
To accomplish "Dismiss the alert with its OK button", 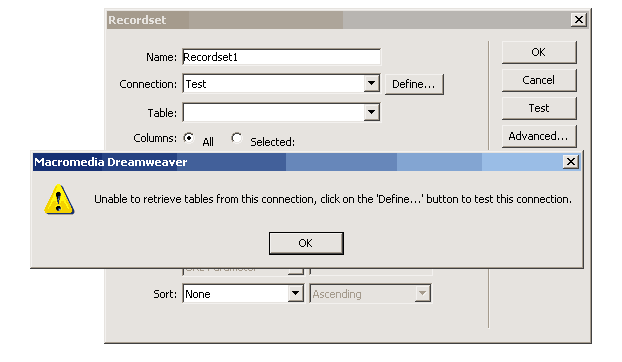I will (x=306, y=243).
